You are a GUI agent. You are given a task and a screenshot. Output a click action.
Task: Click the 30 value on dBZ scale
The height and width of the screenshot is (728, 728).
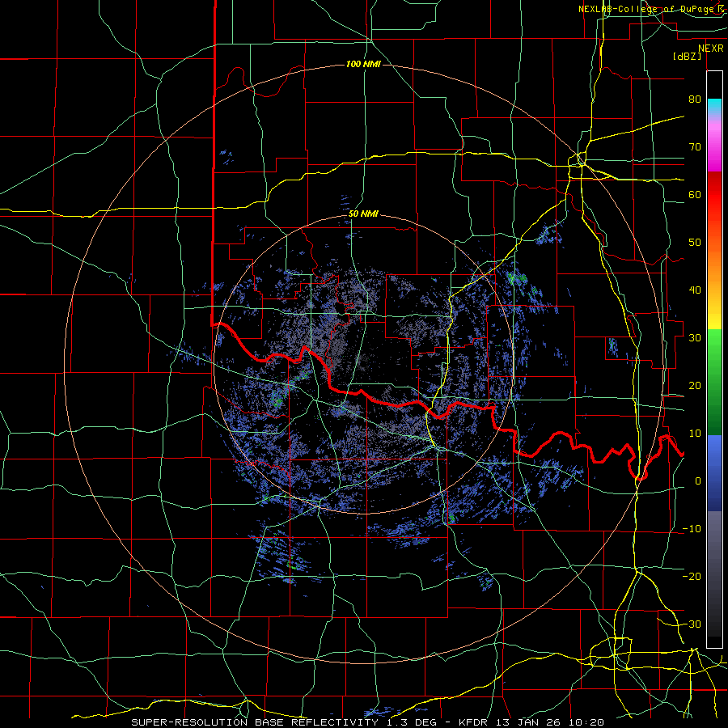695,337
